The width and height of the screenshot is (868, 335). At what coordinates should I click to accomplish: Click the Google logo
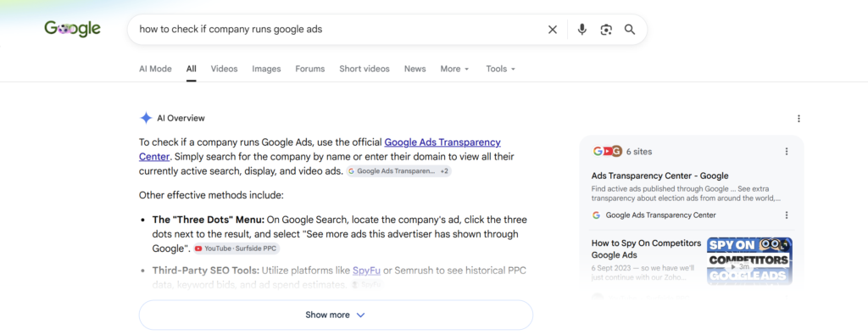(x=73, y=29)
